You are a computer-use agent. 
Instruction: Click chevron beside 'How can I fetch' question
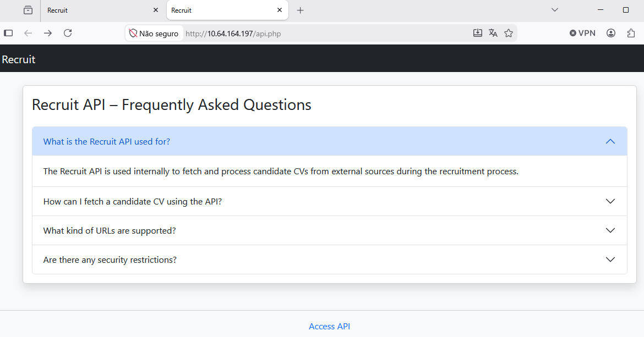(610, 201)
